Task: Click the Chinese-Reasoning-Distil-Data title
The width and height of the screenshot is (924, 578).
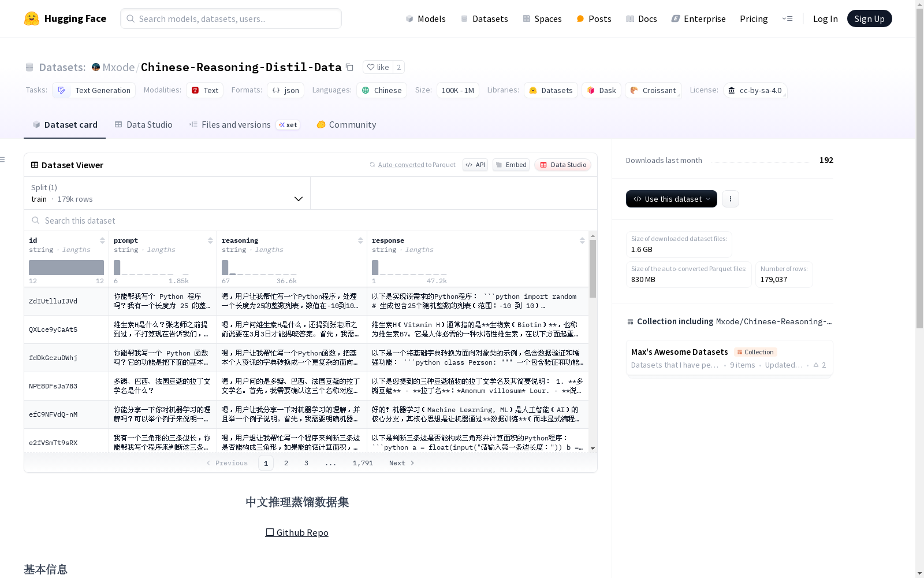Action: (241, 67)
